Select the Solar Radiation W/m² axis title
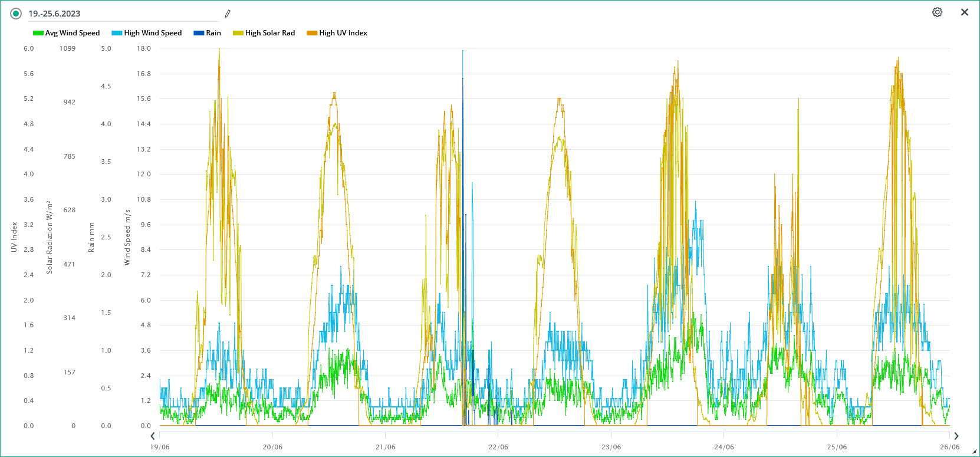The width and height of the screenshot is (980, 457). (50, 237)
